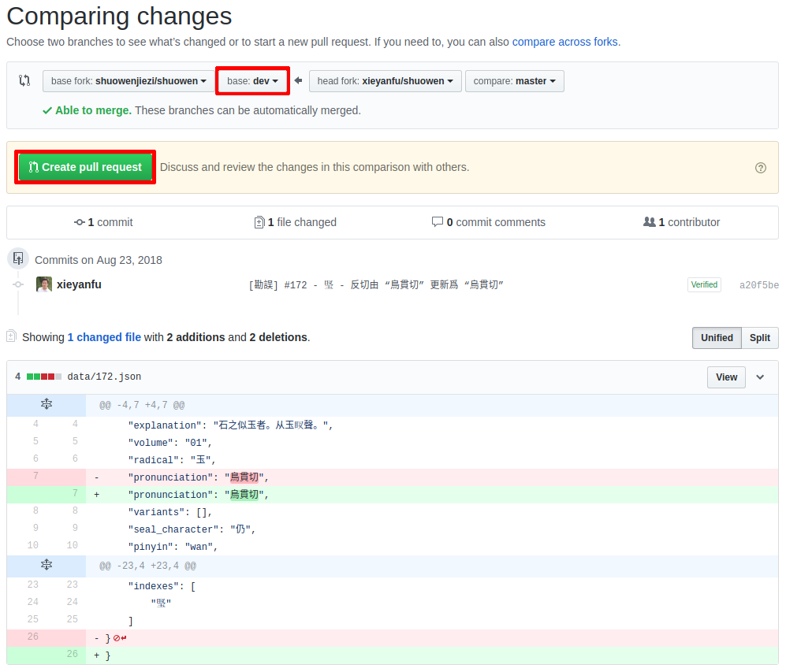
Task: Click the View file button
Action: [x=726, y=377]
